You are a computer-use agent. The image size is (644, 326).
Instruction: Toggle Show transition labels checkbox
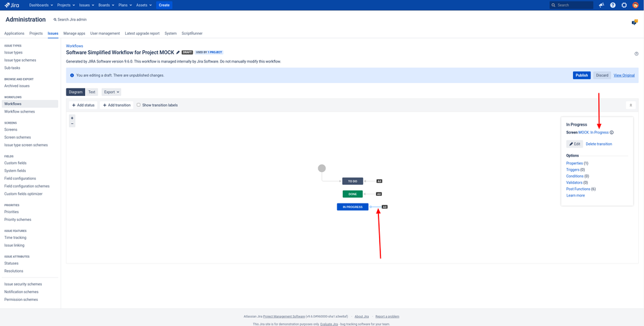tap(139, 105)
